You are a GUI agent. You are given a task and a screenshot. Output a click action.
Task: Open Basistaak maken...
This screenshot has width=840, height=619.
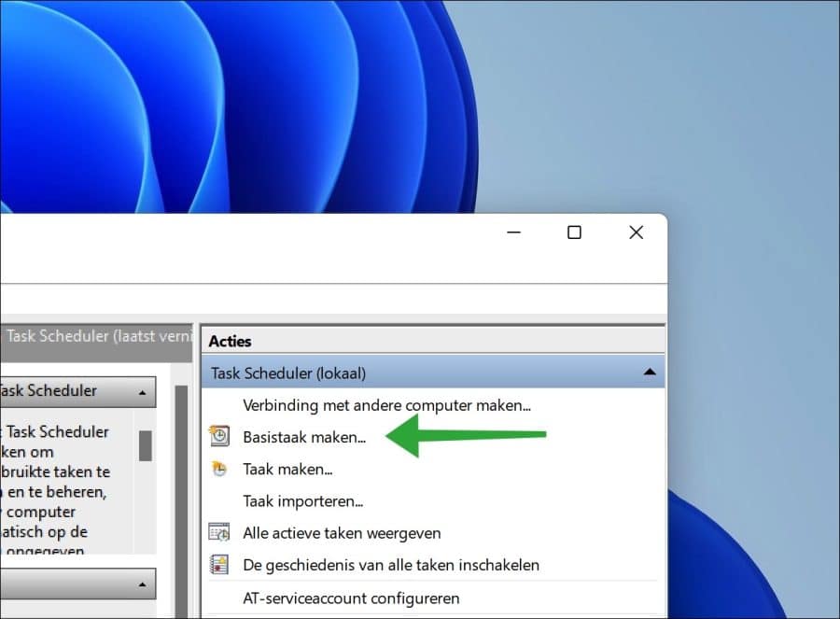304,437
